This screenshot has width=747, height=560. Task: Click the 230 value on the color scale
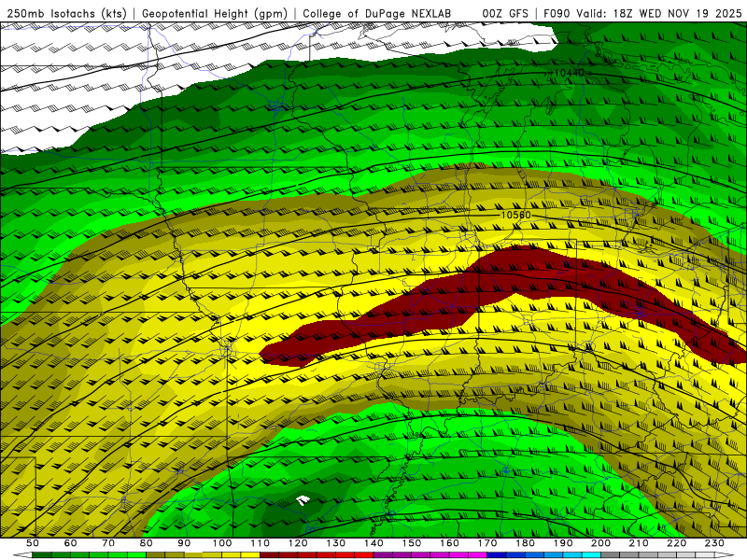point(715,543)
